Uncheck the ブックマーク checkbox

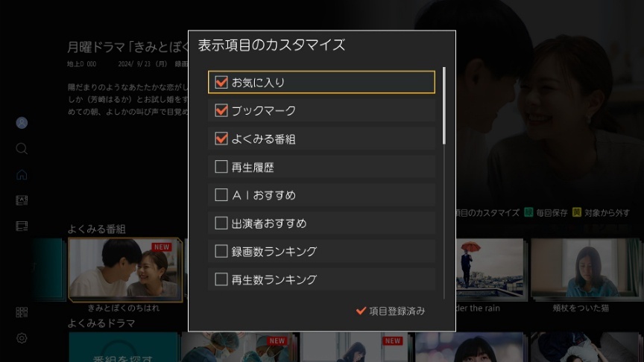click(x=221, y=110)
